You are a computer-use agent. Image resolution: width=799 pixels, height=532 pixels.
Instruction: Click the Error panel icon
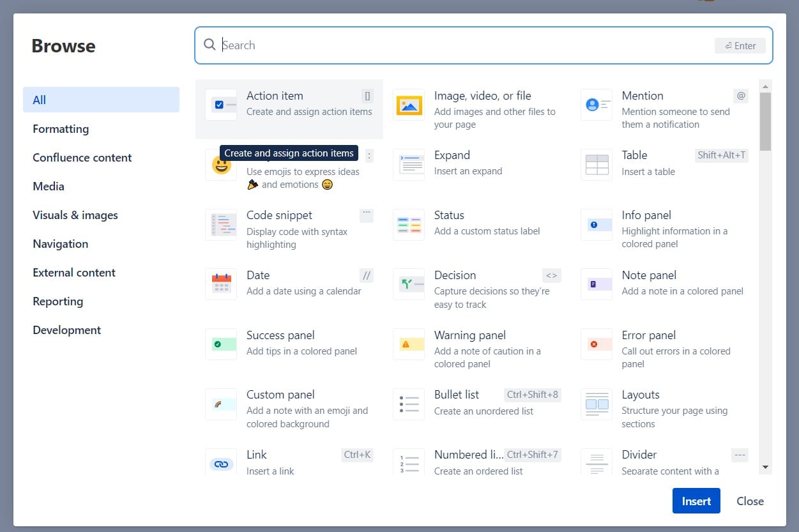point(597,344)
